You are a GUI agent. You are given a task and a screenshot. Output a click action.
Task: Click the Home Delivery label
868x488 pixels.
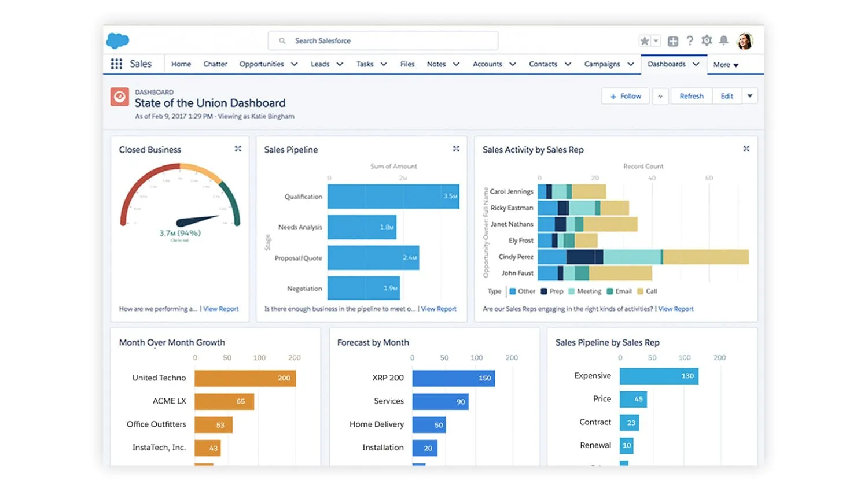point(377,424)
